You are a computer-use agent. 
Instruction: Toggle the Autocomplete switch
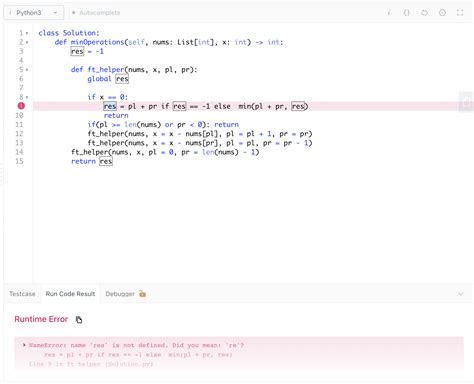tap(96, 13)
